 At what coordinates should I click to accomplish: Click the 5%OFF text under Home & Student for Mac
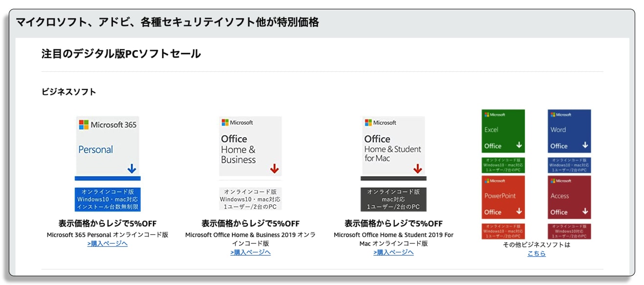(x=393, y=223)
